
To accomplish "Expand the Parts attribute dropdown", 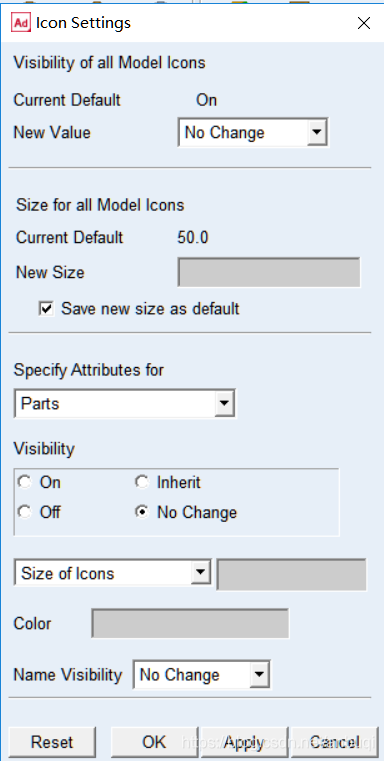I will tap(223, 403).
